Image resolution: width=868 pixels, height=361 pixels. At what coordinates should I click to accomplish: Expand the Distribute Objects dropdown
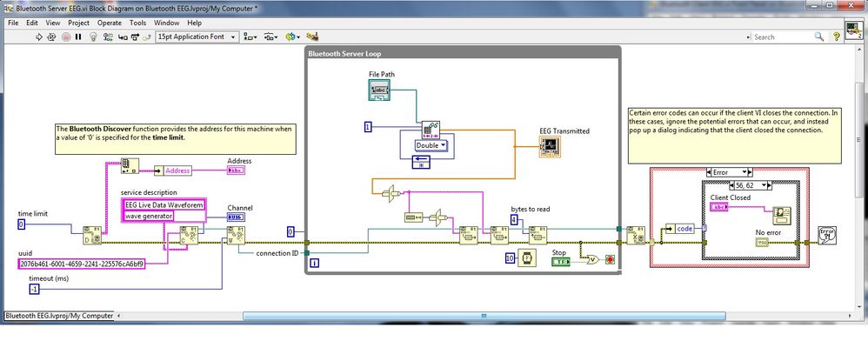272,37
